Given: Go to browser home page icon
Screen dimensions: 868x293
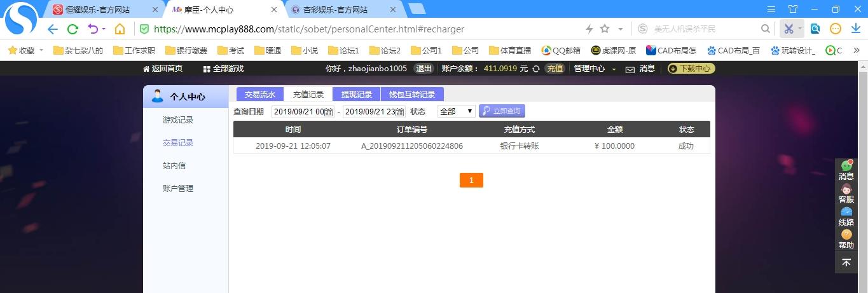Looking at the screenshot, I should pos(120,29).
